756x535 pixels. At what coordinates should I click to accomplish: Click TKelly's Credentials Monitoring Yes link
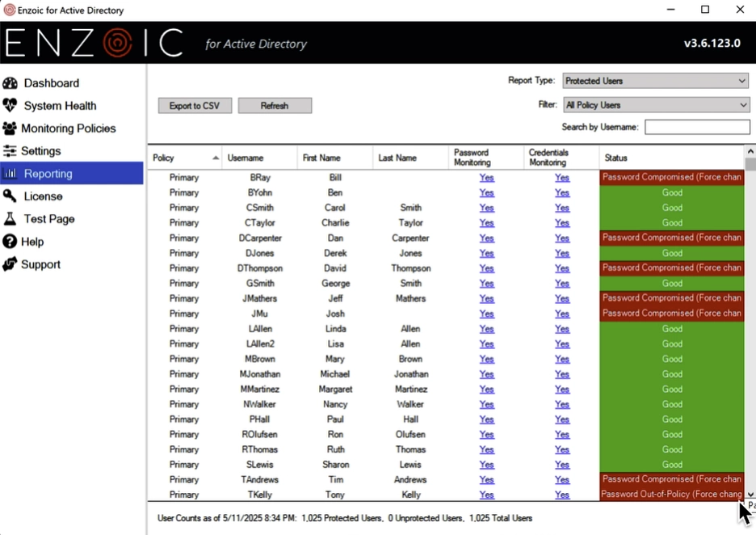(562, 495)
